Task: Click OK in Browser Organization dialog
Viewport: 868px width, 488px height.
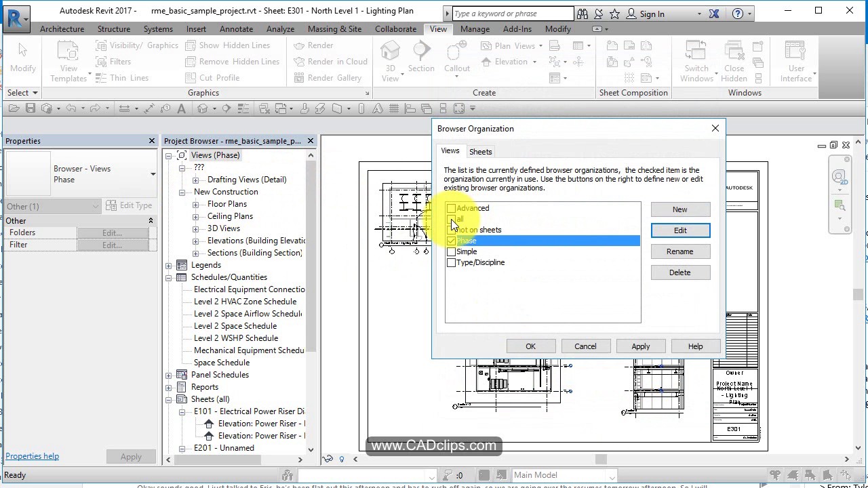Action: (x=531, y=346)
